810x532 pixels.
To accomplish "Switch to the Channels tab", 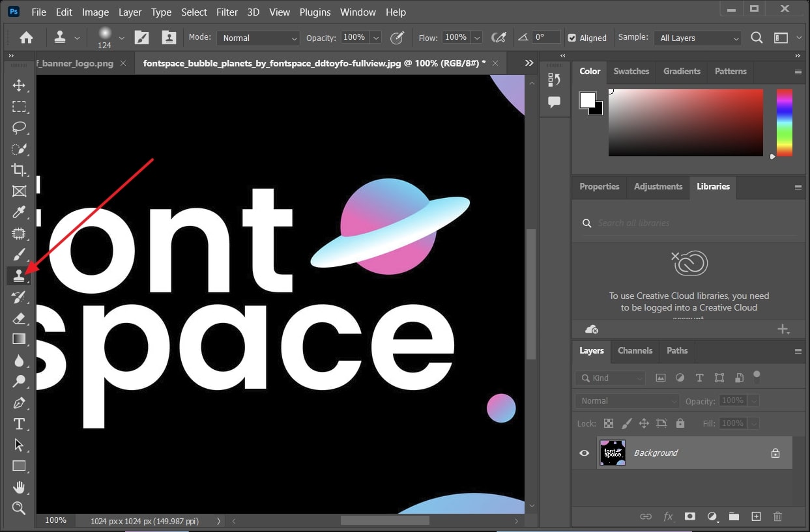I will coord(635,350).
